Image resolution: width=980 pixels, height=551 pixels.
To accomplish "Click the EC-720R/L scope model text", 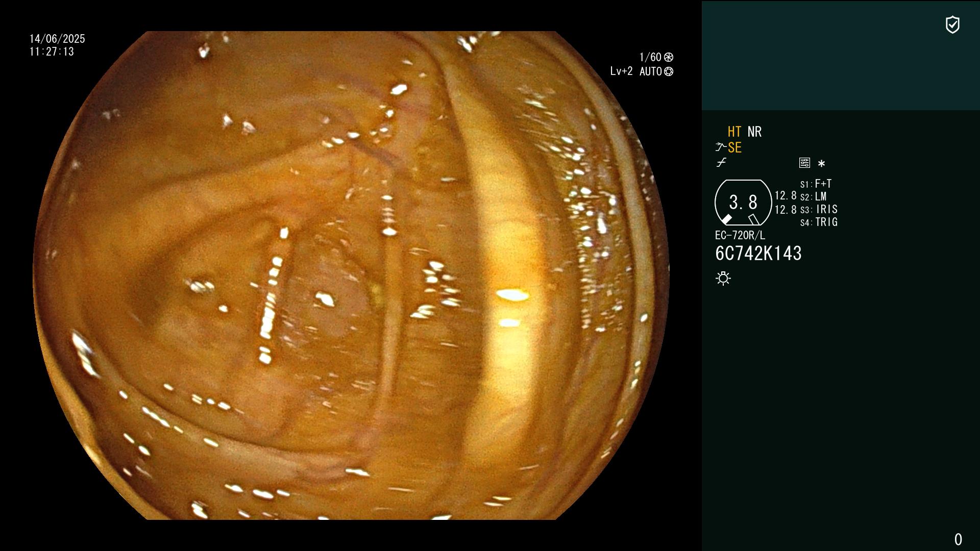I will coord(740,235).
